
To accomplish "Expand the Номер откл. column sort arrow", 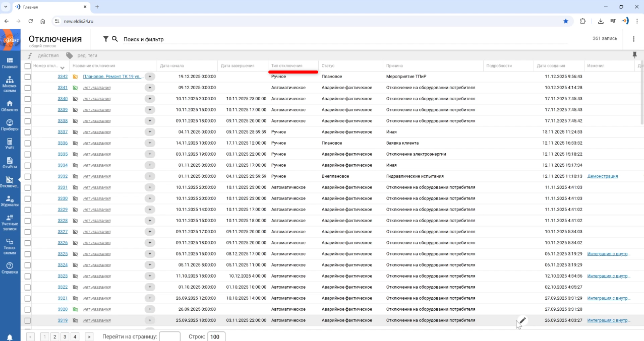I will 62,67.
